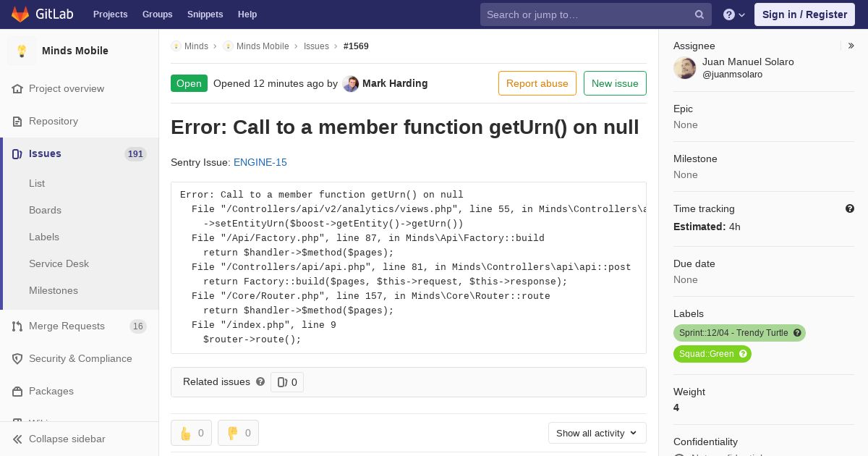Click the Minds Mobile project title
The width and height of the screenshot is (868, 456).
(x=75, y=51)
